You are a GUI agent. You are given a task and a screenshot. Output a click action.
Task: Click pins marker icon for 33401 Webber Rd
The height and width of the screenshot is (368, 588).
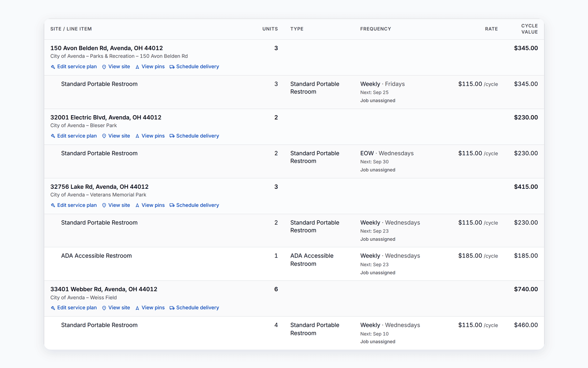tap(137, 308)
